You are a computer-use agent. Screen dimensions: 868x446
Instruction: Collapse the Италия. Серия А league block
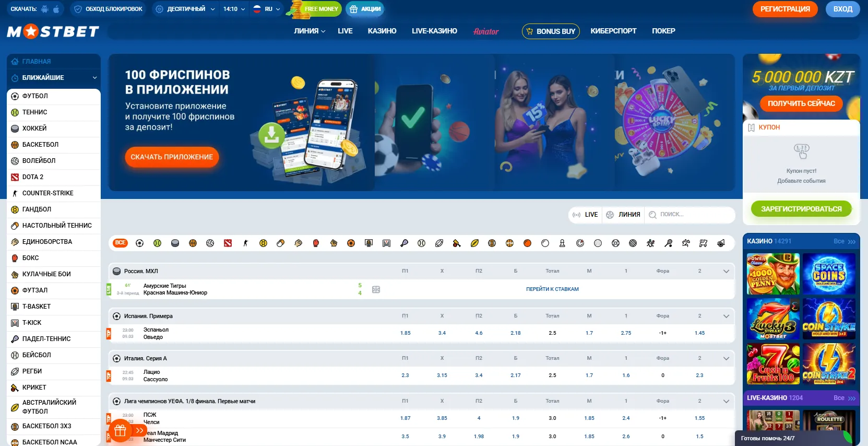(x=726, y=358)
